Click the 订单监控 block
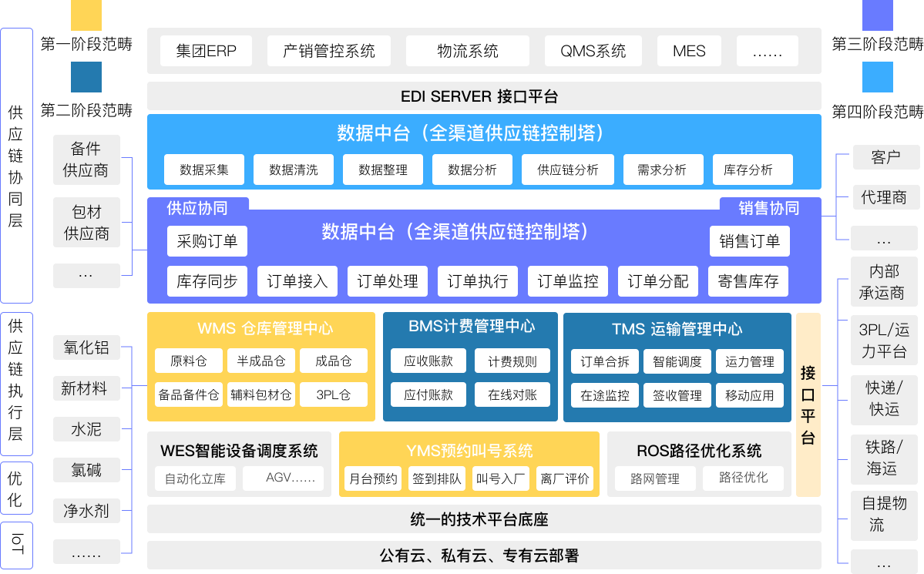The width and height of the screenshot is (924, 574). (x=567, y=281)
